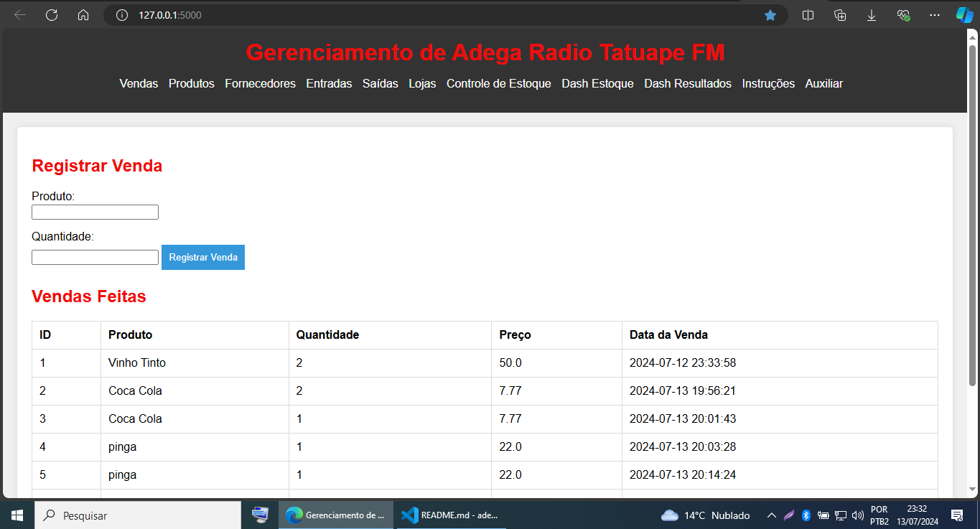Switch to the Edge Gerenciamento taskbar window
Image resolution: width=980 pixels, height=529 pixels.
point(336,515)
